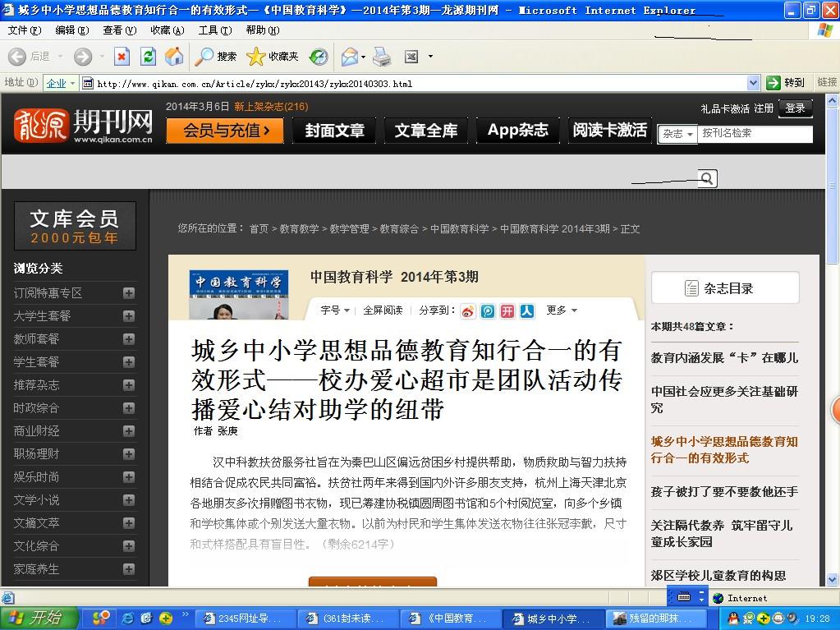This screenshot has width=840, height=630.
Task: Share article via Kaixin (开) icon
Action: coord(507,310)
